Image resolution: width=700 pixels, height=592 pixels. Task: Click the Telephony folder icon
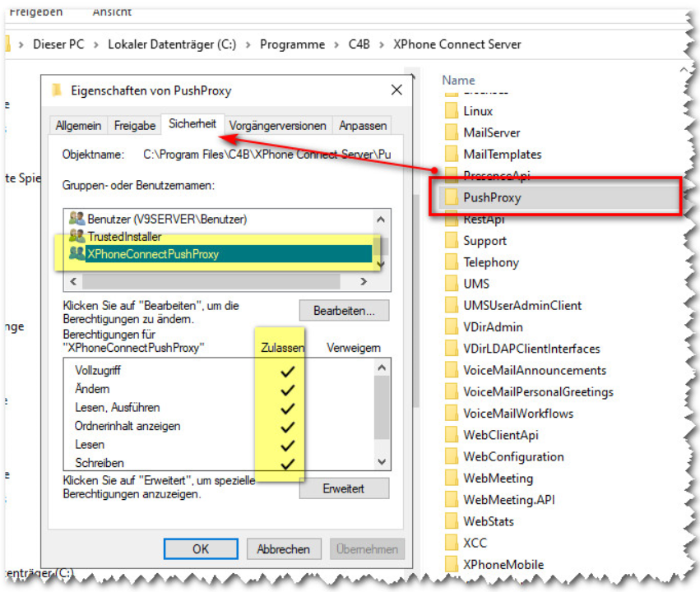[x=452, y=261]
